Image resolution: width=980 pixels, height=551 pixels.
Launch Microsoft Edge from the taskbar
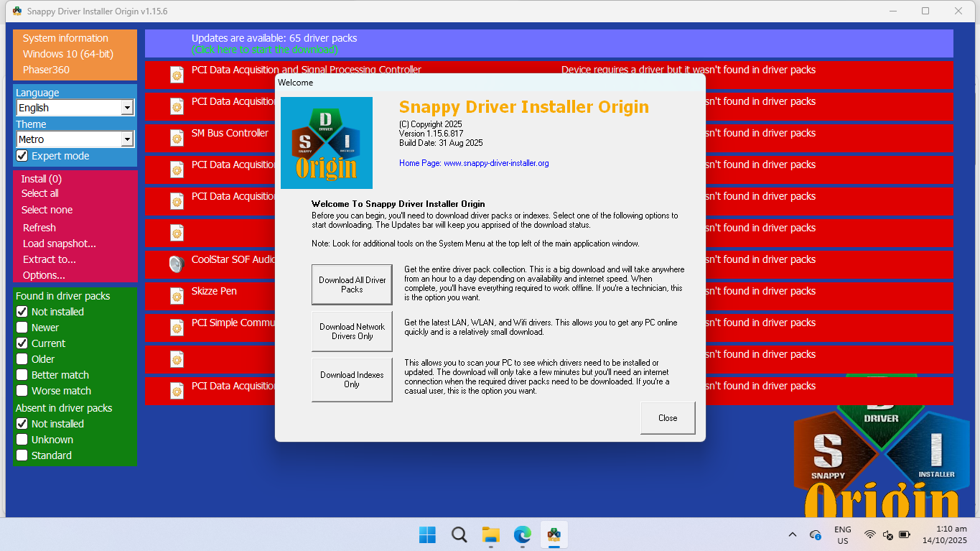click(522, 534)
